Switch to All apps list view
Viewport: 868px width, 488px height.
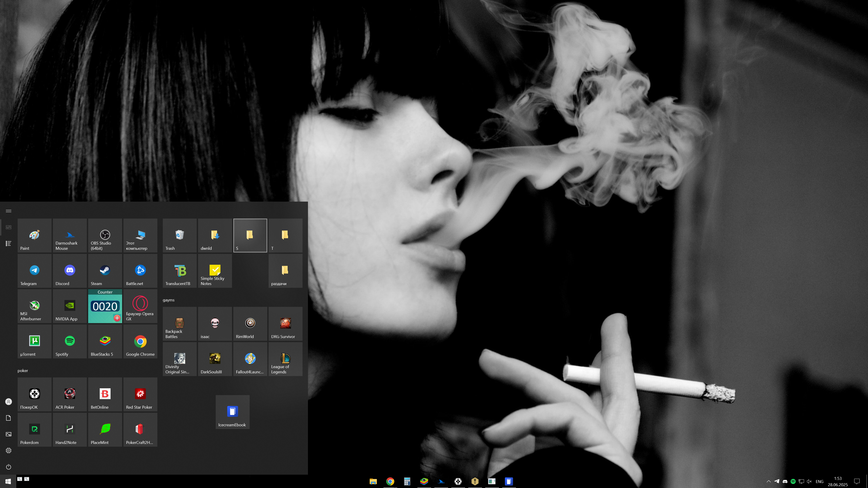point(9,243)
